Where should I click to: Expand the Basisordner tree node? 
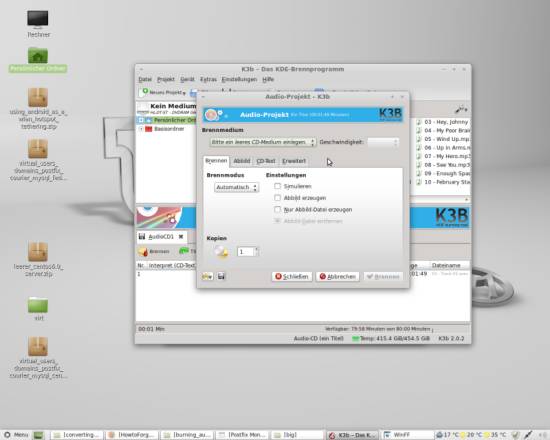[141, 129]
